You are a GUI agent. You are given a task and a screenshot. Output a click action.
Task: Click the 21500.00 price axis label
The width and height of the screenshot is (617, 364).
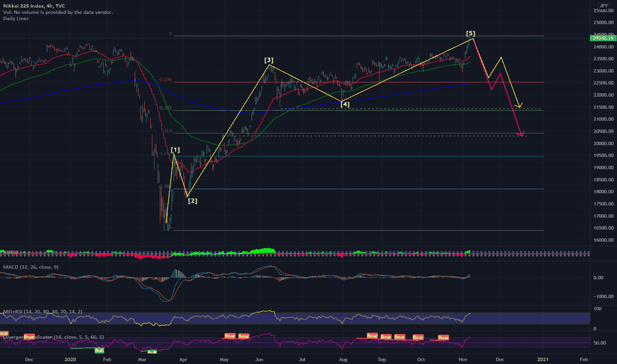click(x=604, y=107)
